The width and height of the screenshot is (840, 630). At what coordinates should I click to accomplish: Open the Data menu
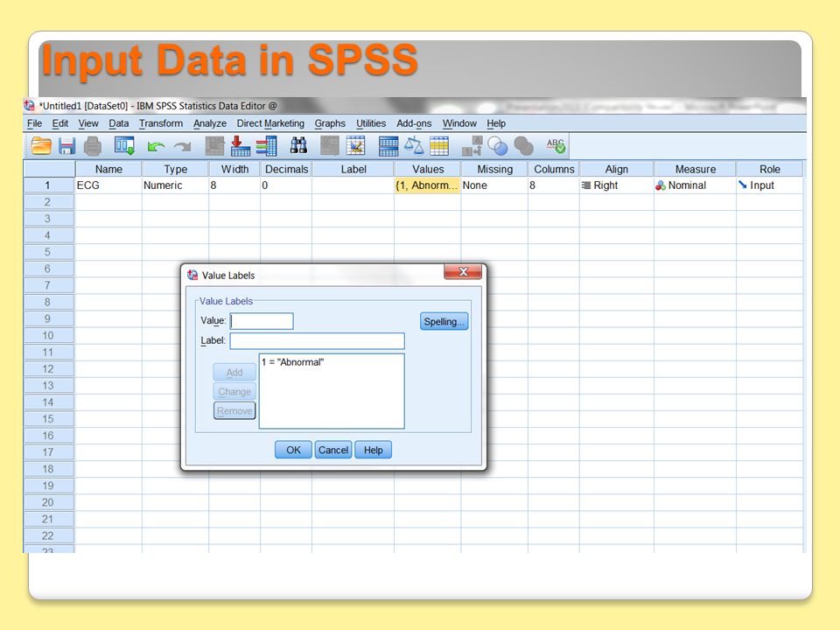pyautogui.click(x=118, y=123)
